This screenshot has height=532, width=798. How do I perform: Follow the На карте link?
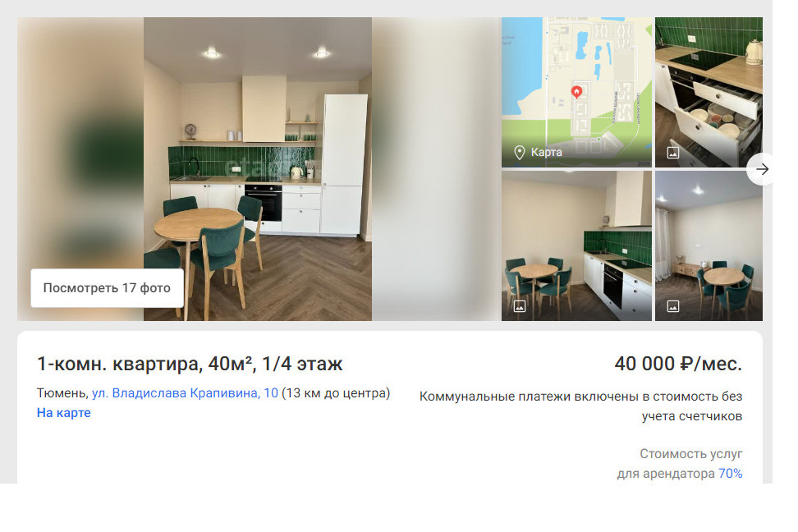click(x=63, y=413)
